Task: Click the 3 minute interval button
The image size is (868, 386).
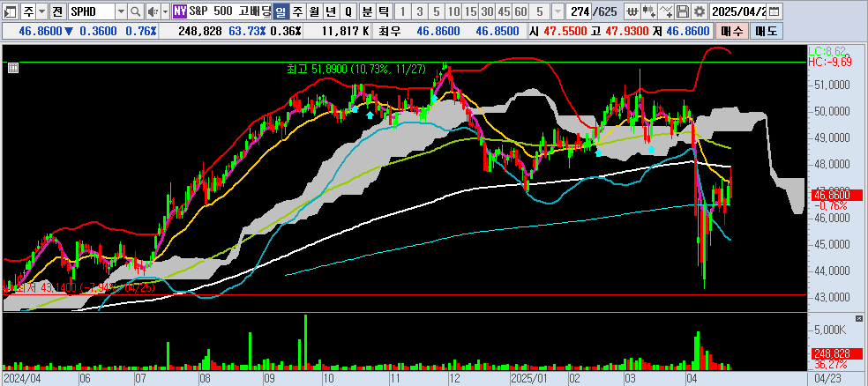Action: coord(420,11)
